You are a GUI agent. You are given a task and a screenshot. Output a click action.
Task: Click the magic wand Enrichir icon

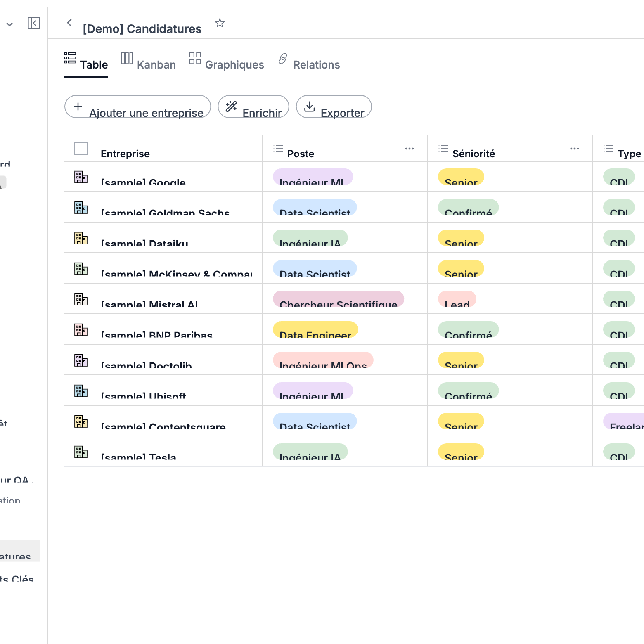click(231, 106)
